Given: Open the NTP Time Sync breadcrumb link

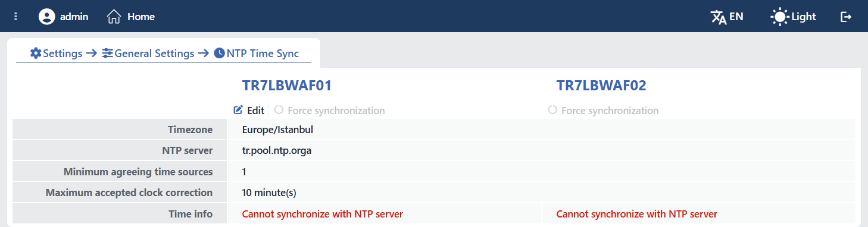Looking at the screenshot, I should [x=257, y=53].
